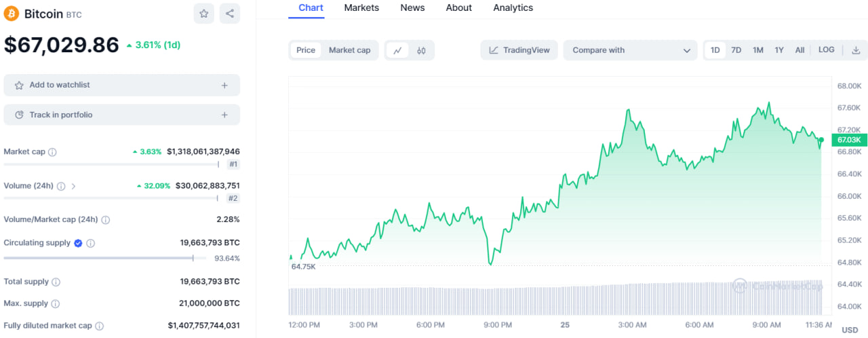This screenshot has width=868, height=338.
Task: Expand Volume (24h) chevron arrow
Action: click(73, 186)
